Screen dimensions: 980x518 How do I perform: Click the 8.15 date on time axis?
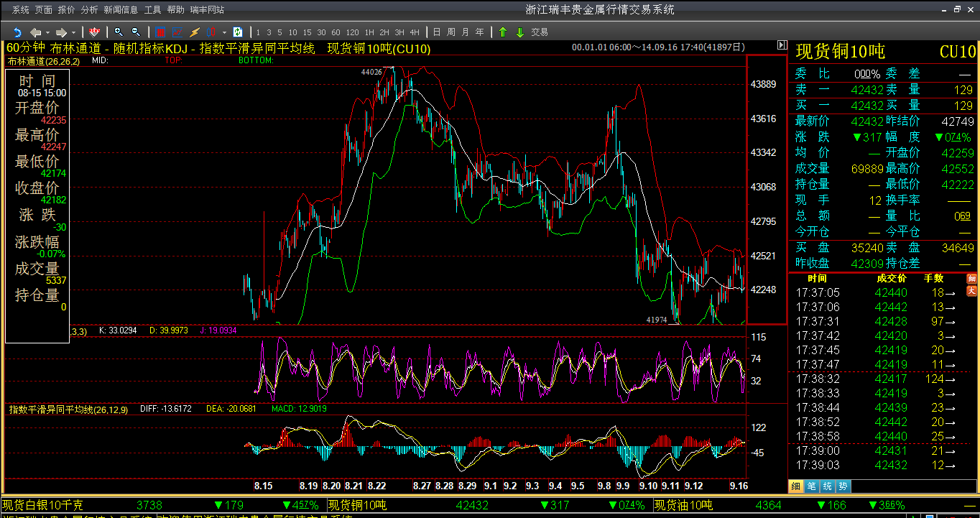[x=264, y=486]
